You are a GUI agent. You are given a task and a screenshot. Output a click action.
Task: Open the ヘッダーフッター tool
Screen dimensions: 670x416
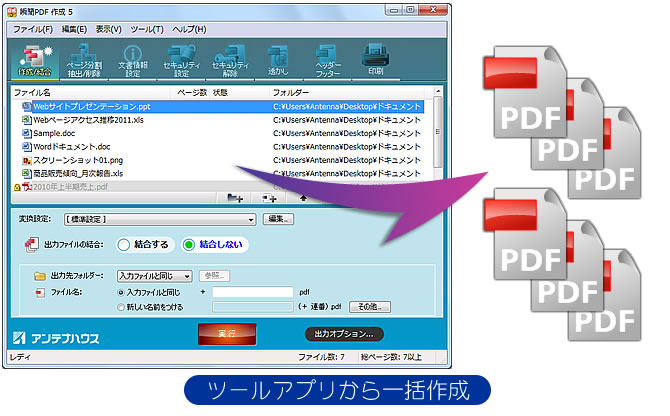click(328, 60)
